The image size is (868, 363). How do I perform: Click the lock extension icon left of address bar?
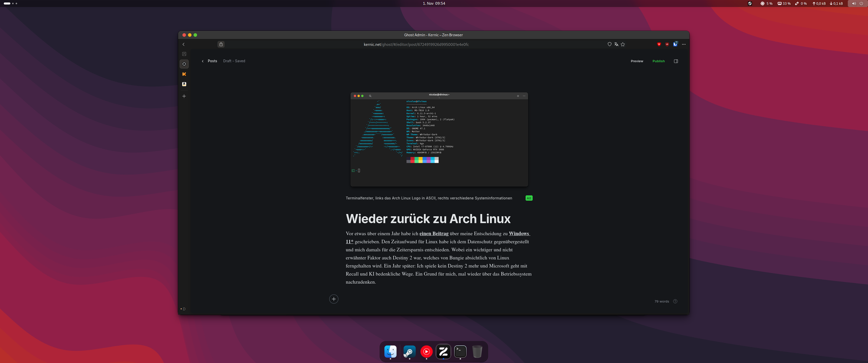[x=221, y=44]
